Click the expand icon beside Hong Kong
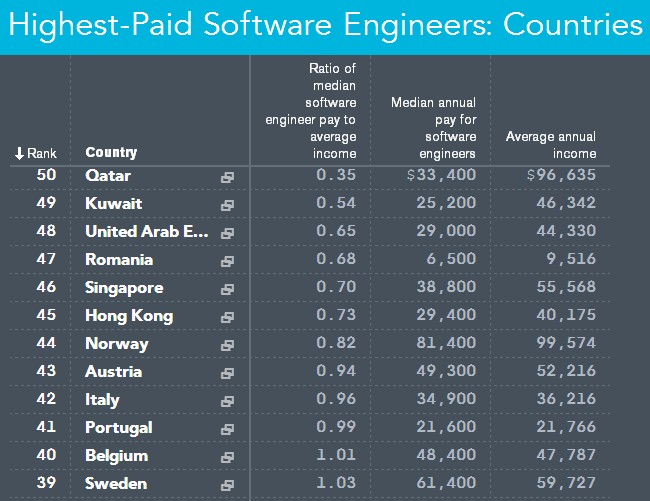Screen dimensions: 650x501 tap(228, 317)
